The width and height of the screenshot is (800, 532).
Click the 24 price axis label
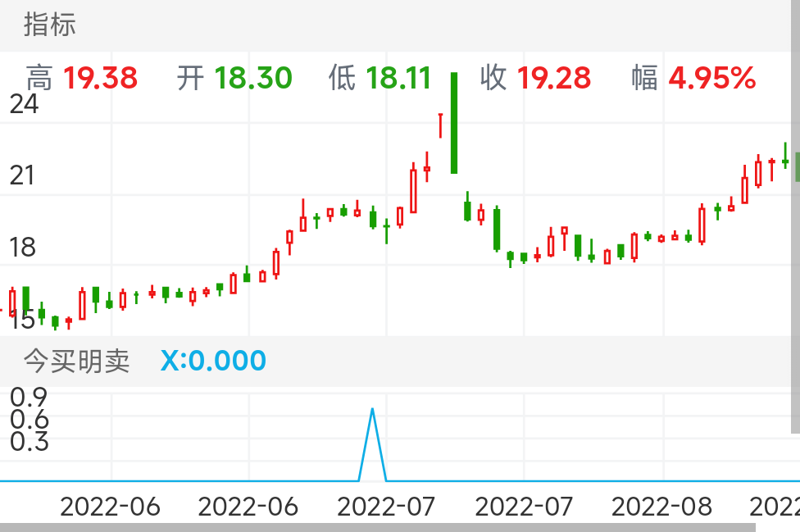(24, 104)
